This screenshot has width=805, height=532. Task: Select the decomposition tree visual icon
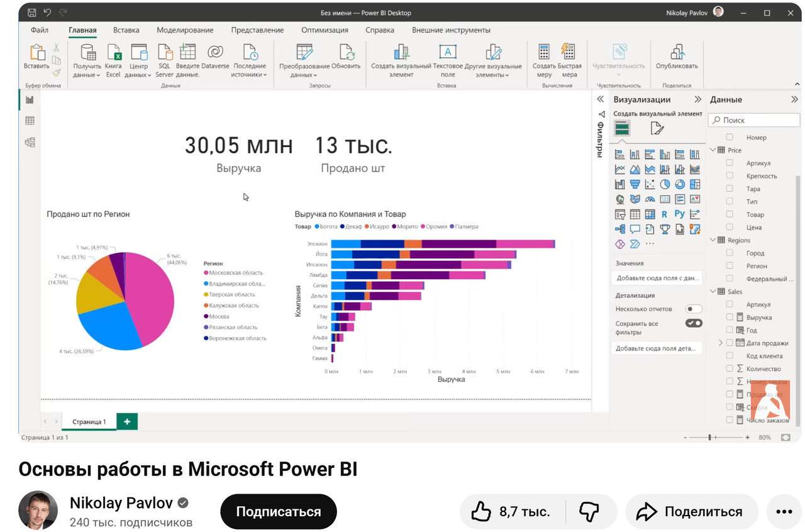[x=620, y=230]
